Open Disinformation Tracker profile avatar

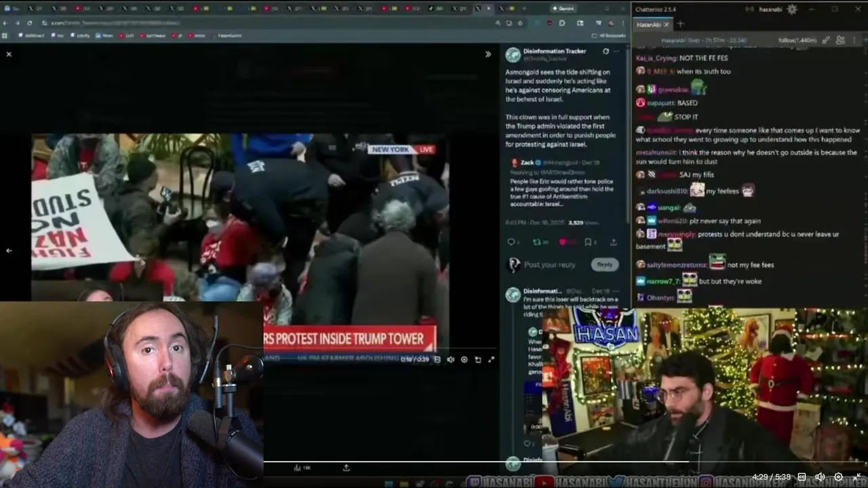click(513, 54)
